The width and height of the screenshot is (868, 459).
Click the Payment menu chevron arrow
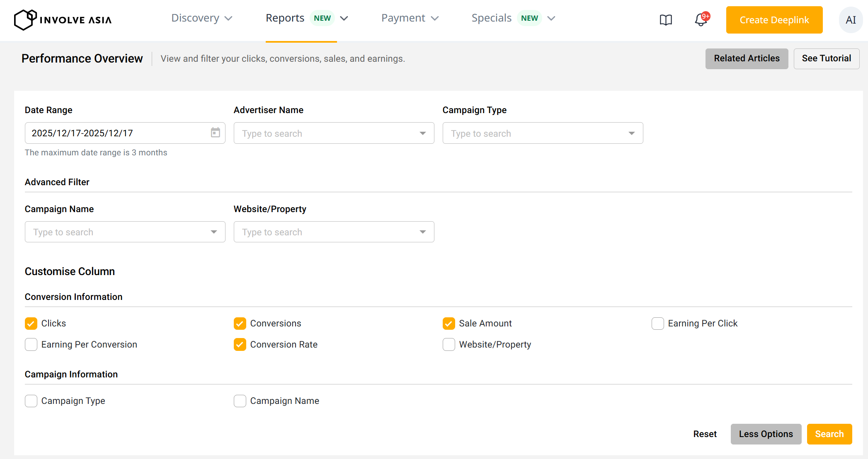tap(435, 19)
